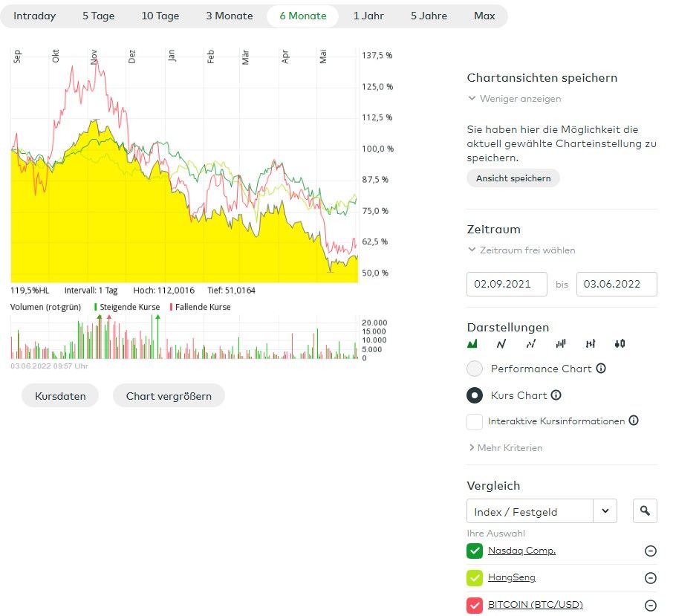
Task: Switch to the 1 Jahr tab
Action: [368, 16]
